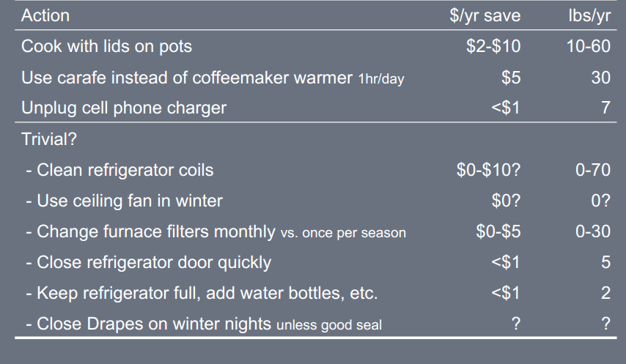626x364 pixels.
Task: Select the 10-60 lbs/yr value
Action: pyautogui.click(x=589, y=46)
